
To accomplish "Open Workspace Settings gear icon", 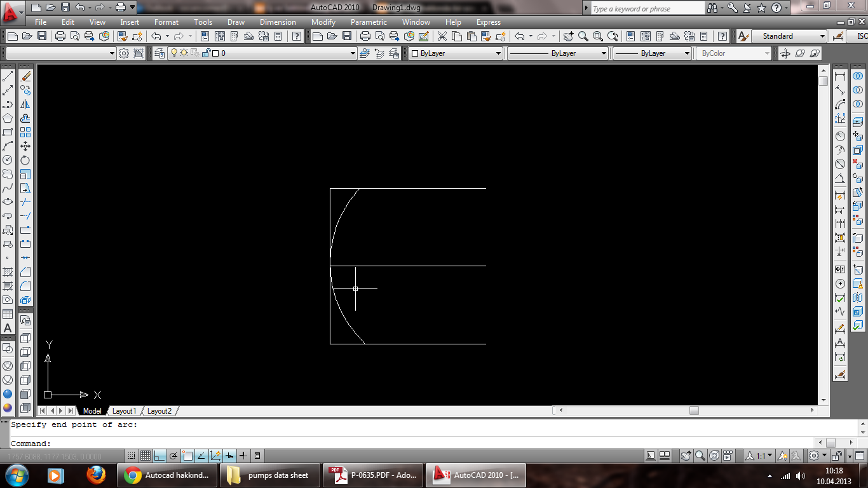I will pos(124,53).
